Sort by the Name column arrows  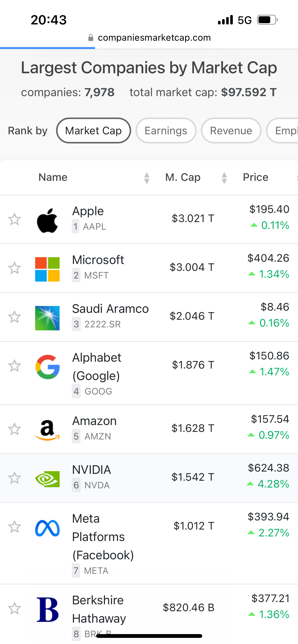click(x=147, y=178)
